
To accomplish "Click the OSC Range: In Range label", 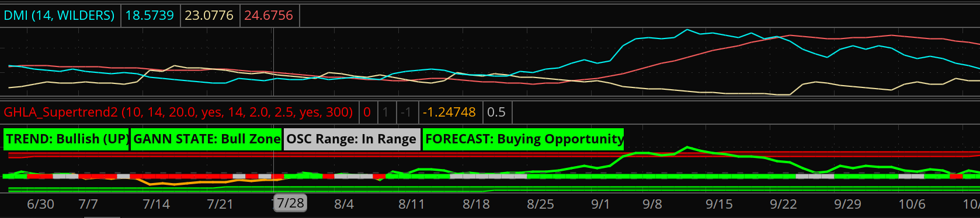I will click(x=352, y=139).
